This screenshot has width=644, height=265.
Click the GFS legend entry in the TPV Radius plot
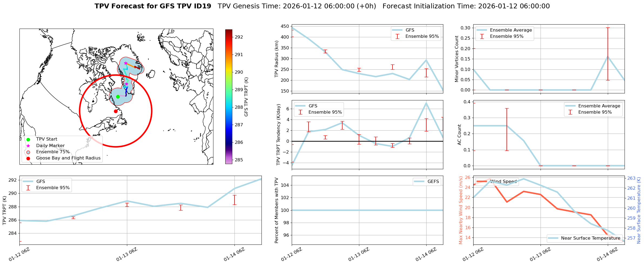coord(410,30)
